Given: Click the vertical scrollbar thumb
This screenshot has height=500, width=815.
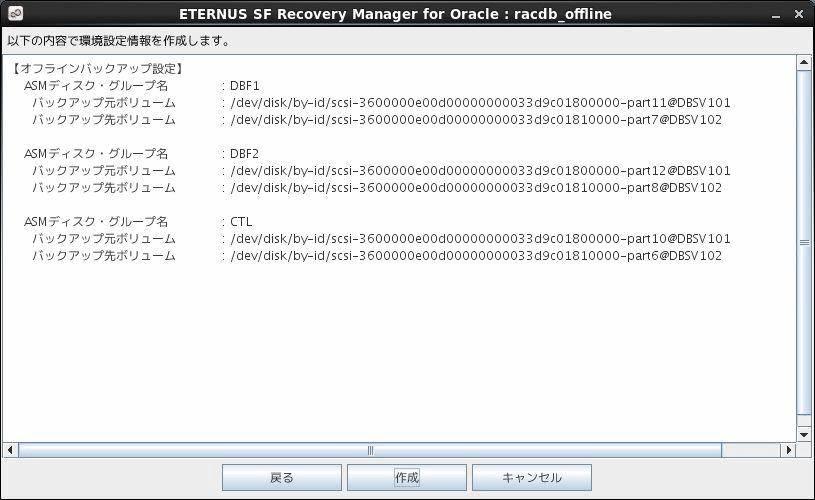Looking at the screenshot, I should click(x=804, y=243).
